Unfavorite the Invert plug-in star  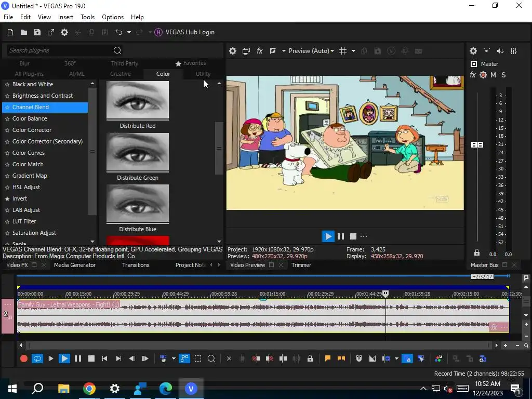coord(7,199)
